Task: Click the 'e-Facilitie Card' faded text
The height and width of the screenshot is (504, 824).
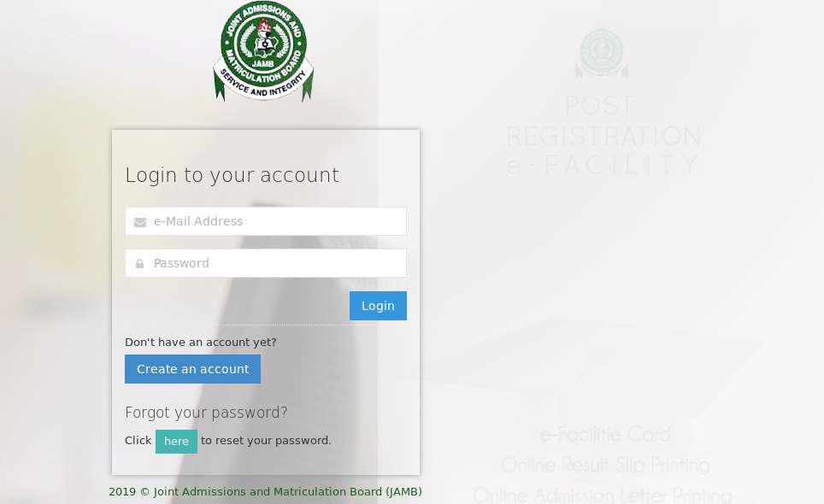Action: click(605, 435)
